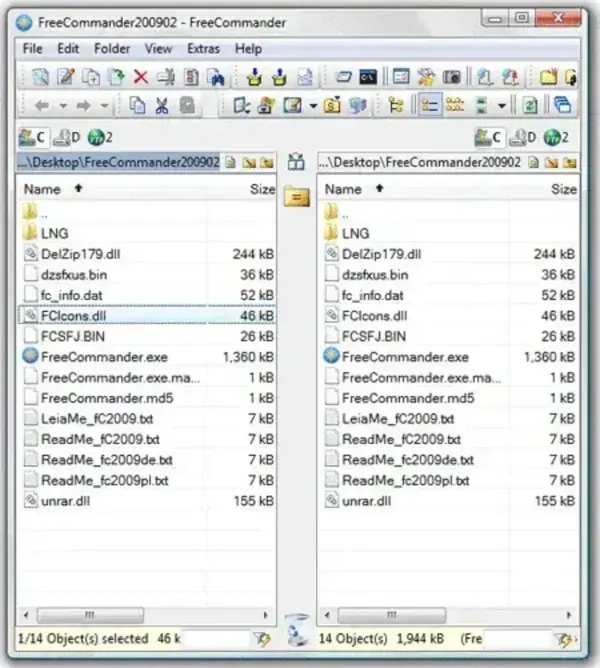Screen dimensions: 600x668
Task: Click left panel Size column header
Action: click(242, 189)
